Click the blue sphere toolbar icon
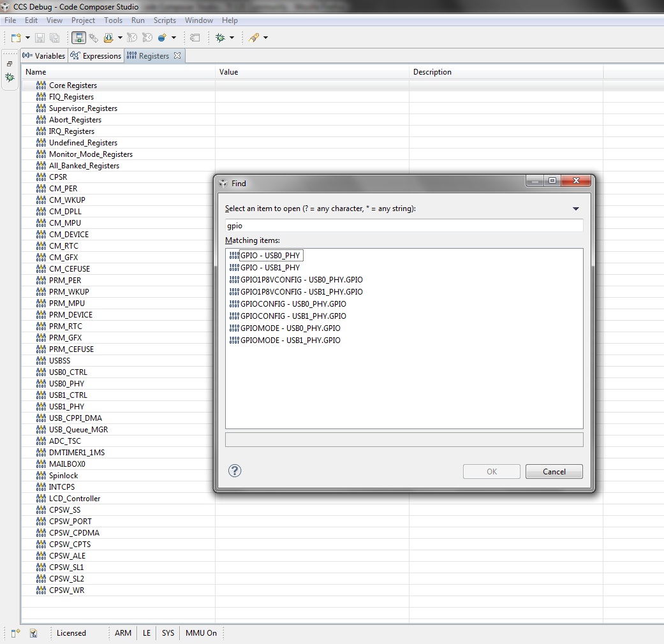Screen dimensions: 664x644 [162, 38]
